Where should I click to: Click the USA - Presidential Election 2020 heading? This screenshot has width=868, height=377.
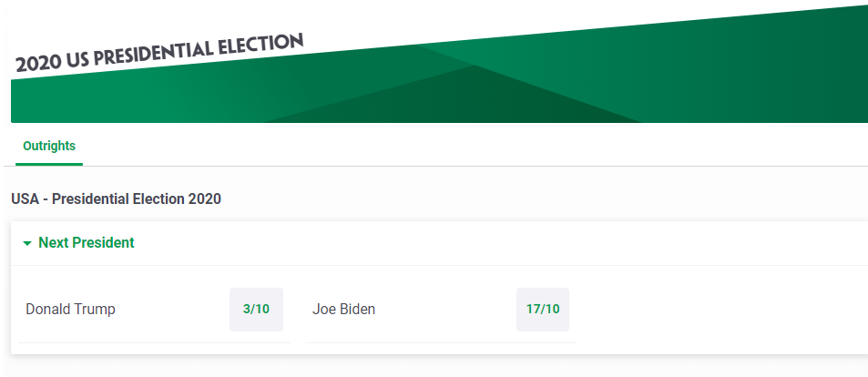116,199
